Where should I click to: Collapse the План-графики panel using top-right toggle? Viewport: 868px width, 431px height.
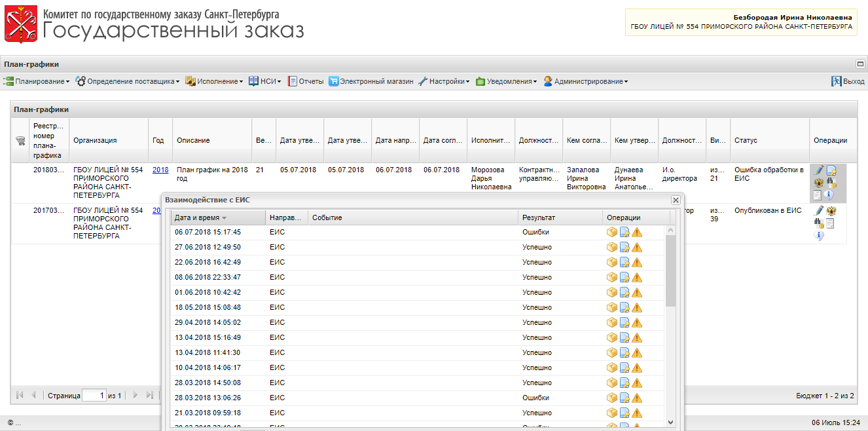pos(861,64)
